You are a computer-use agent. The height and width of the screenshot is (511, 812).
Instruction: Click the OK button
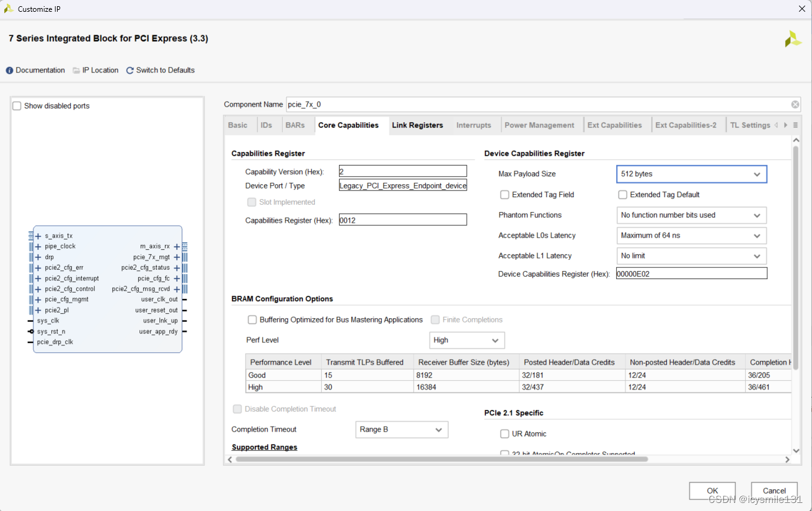[x=712, y=491]
